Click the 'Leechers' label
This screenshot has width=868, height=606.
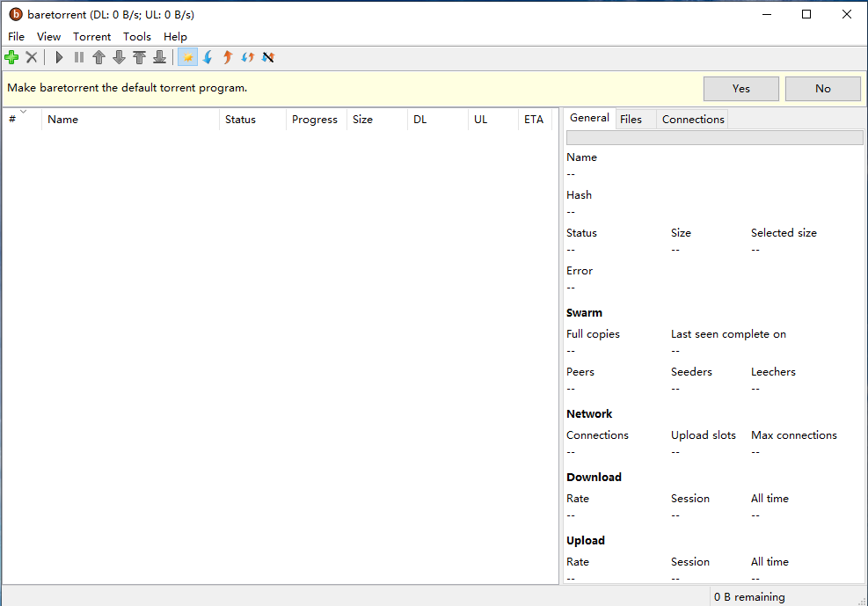pyautogui.click(x=773, y=371)
